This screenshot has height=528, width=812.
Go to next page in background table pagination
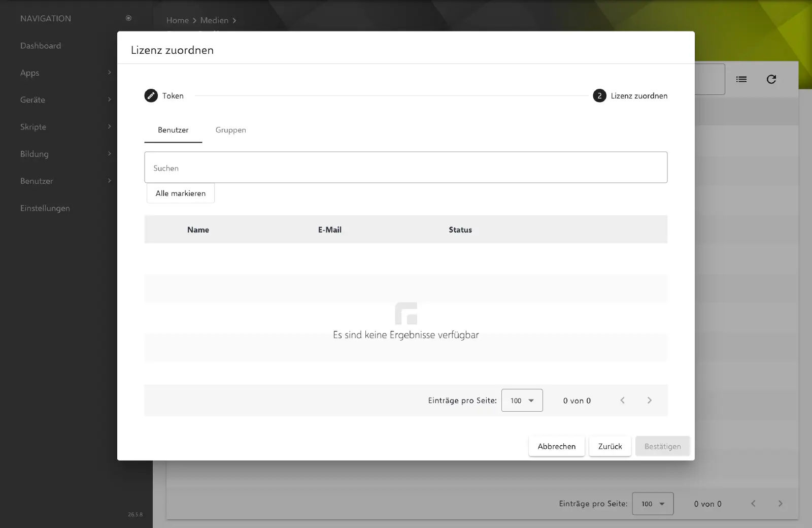coord(781,504)
